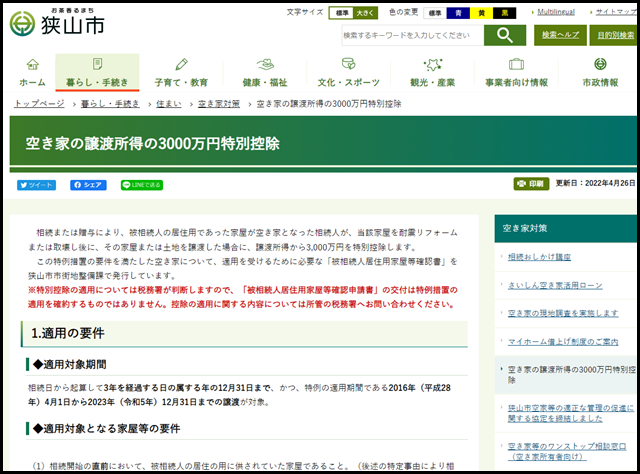The height and width of the screenshot is (474, 640).
Task: Click the 文化・スポーツ icon
Action: point(349,64)
